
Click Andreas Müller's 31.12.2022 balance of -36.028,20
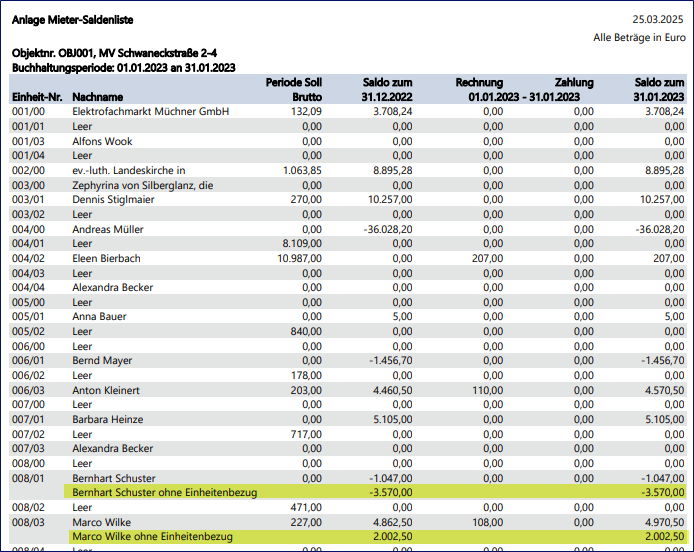[385, 229]
